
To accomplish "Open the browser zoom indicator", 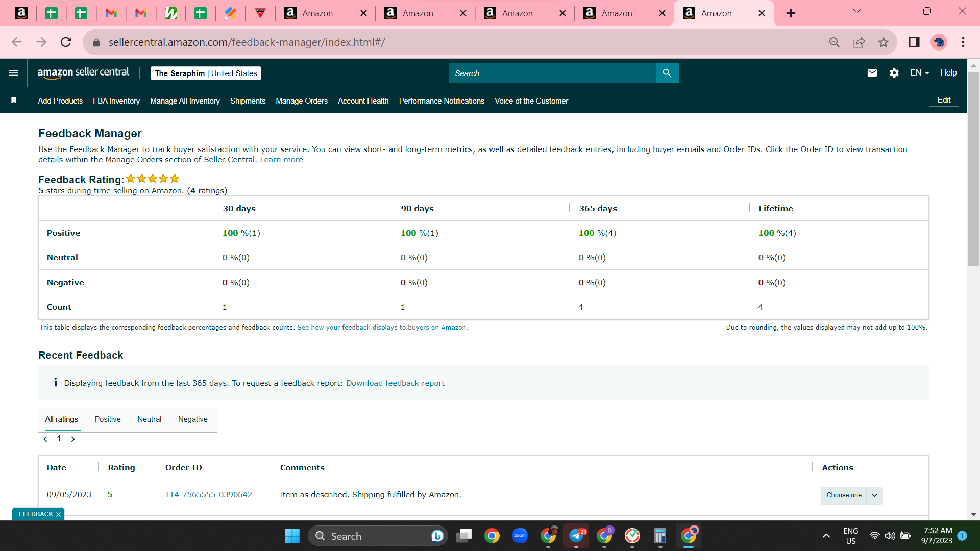I will coord(835,42).
